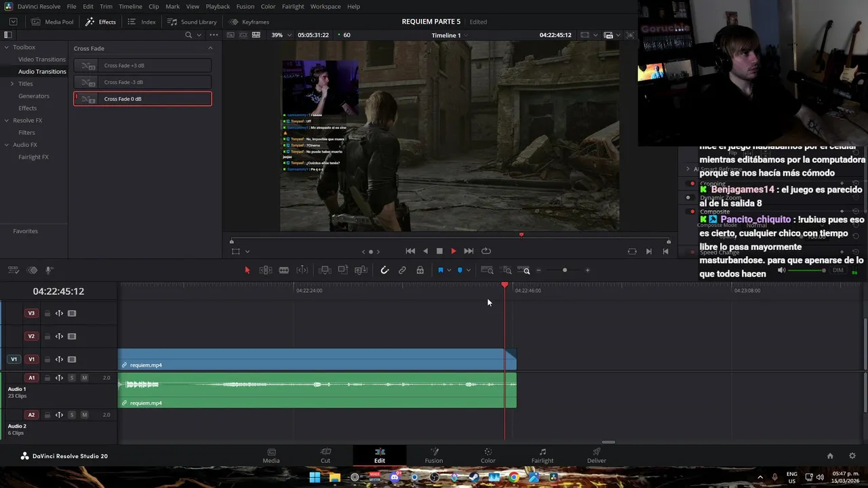Disable the V1 video track filmstrip icon
The width and height of the screenshot is (868, 488).
click(72, 359)
